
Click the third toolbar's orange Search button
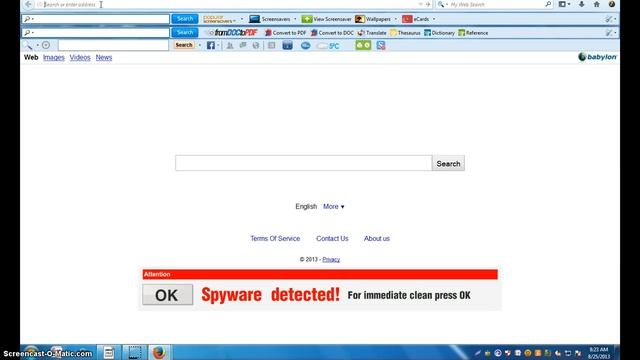[184, 45]
